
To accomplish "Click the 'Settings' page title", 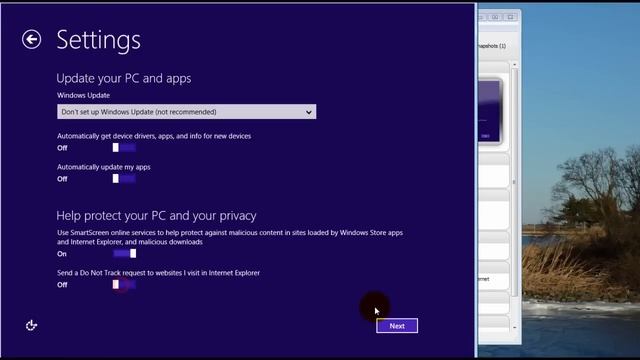I will click(x=98, y=40).
